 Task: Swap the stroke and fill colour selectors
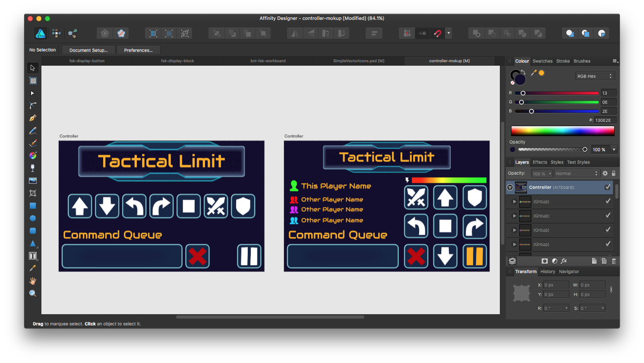tap(523, 71)
